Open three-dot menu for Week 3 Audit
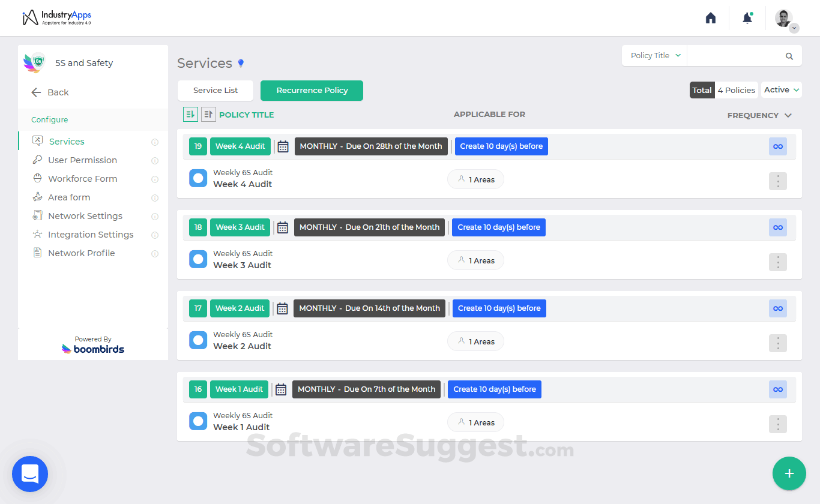 tap(777, 262)
